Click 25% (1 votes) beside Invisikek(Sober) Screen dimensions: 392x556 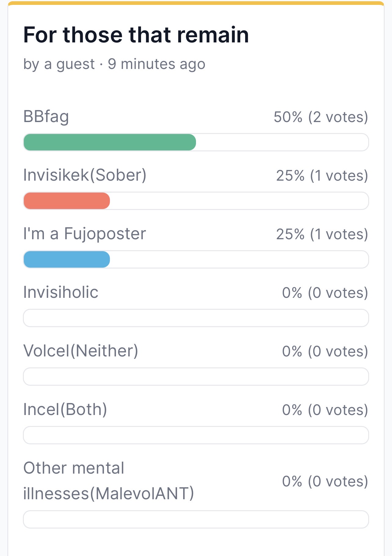[x=322, y=176]
